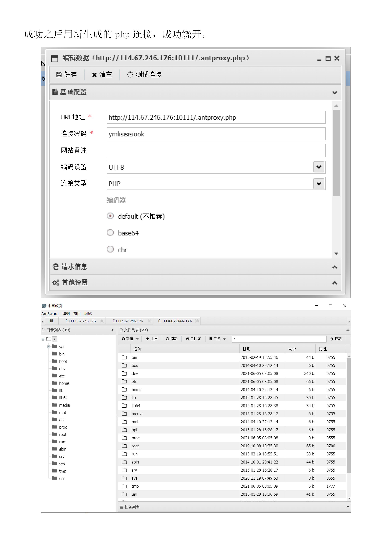Click the sbin folder icon in file list
This screenshot has width=392, height=554.
pos(124,462)
